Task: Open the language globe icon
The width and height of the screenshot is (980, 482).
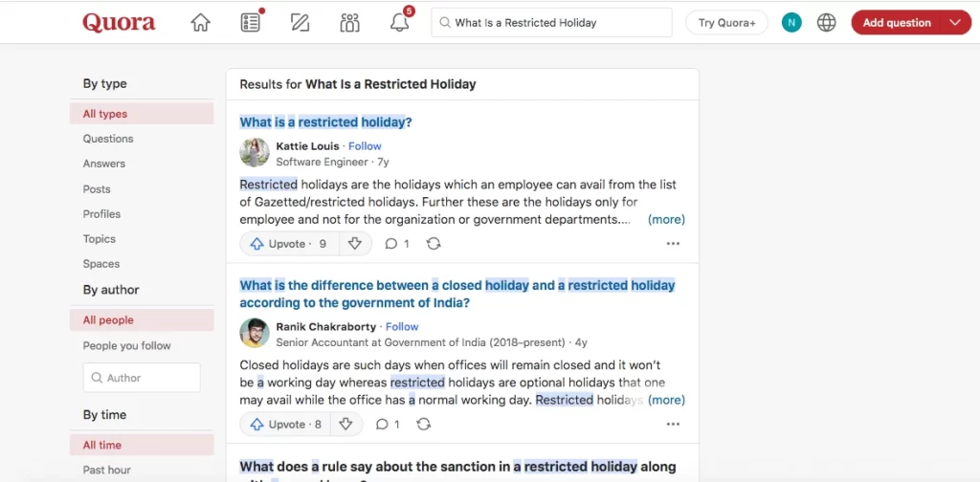Action: click(826, 23)
